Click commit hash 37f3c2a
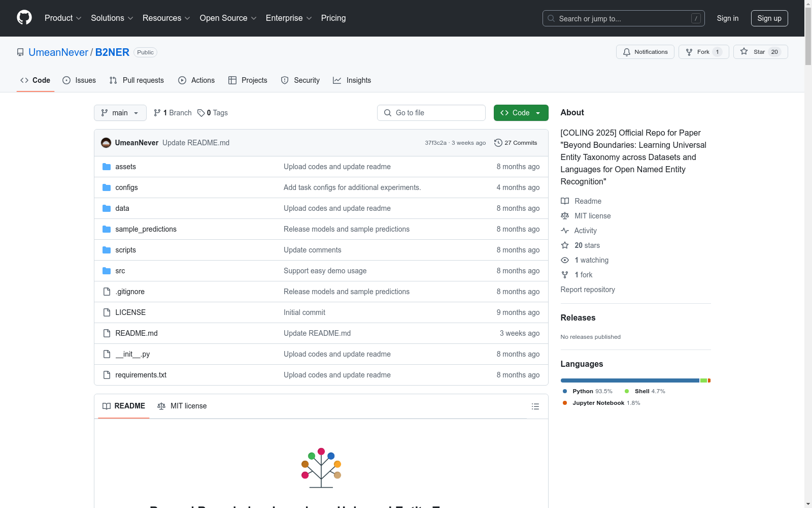This screenshot has height=508, width=812. (x=436, y=143)
